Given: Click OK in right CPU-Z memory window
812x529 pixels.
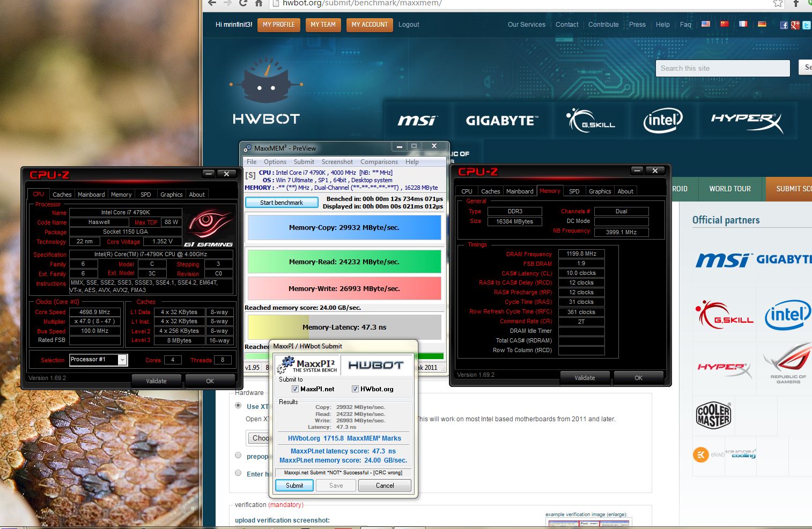Looking at the screenshot, I should point(638,377).
